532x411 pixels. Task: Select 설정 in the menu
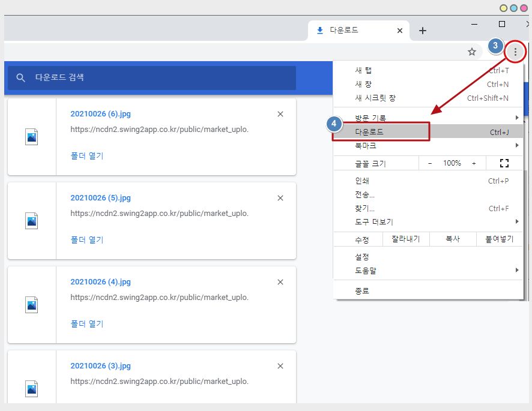pos(362,257)
